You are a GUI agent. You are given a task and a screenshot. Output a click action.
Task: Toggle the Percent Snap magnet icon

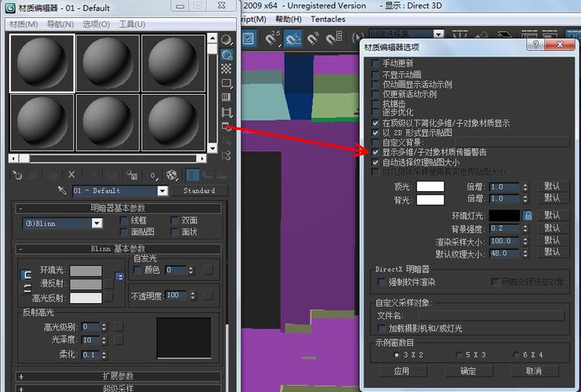pyautogui.click(x=313, y=38)
